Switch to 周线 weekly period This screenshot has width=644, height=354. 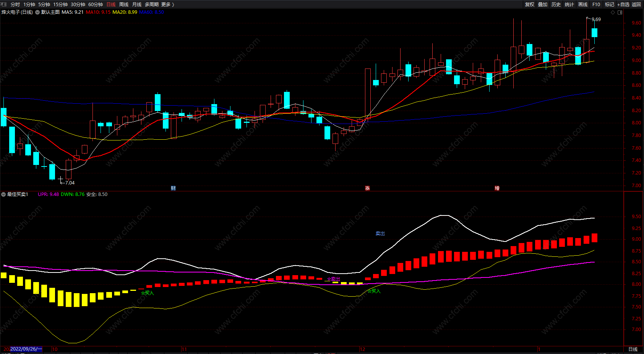point(124,4)
